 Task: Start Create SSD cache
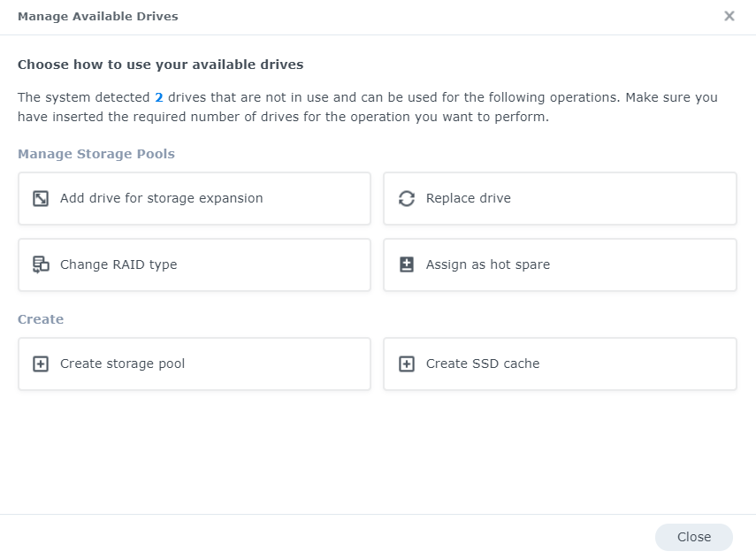point(560,364)
